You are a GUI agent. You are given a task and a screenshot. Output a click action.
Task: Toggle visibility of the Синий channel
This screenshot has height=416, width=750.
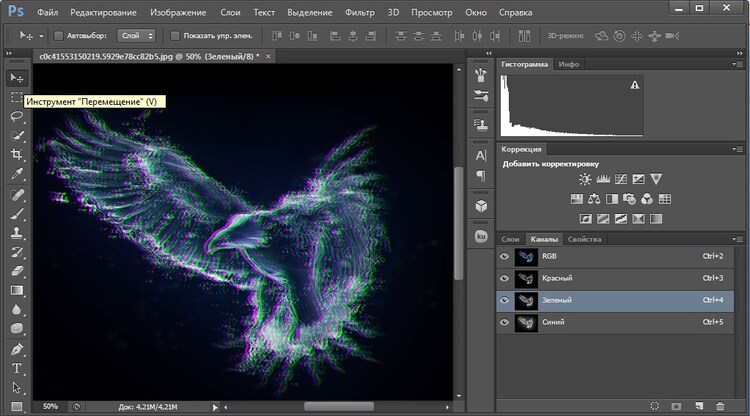pos(504,321)
